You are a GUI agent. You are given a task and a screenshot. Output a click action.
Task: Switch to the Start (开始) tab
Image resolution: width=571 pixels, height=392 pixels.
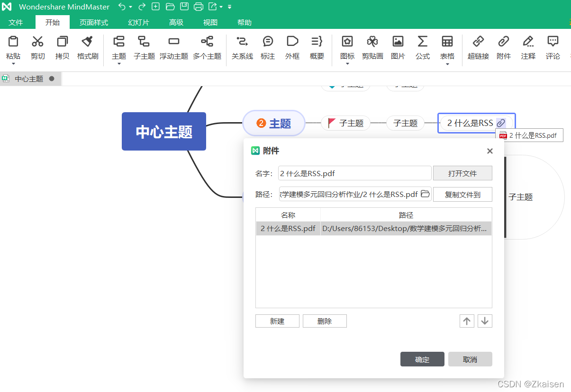[53, 22]
